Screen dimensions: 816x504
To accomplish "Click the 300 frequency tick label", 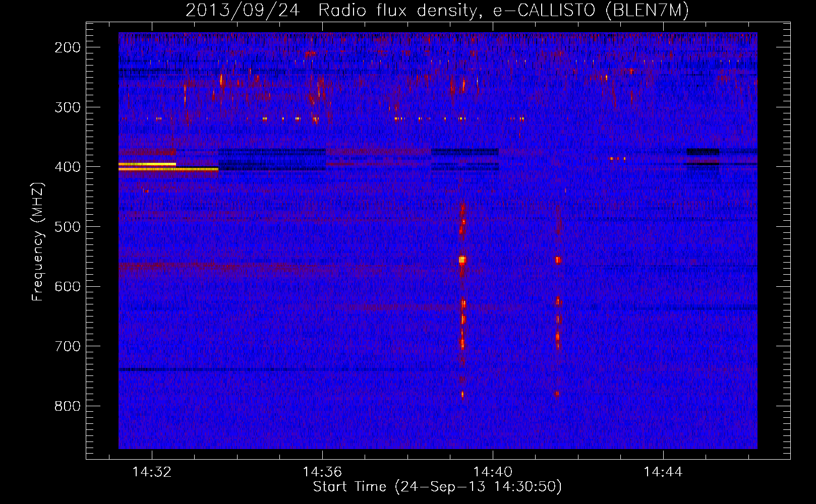I will point(68,107).
